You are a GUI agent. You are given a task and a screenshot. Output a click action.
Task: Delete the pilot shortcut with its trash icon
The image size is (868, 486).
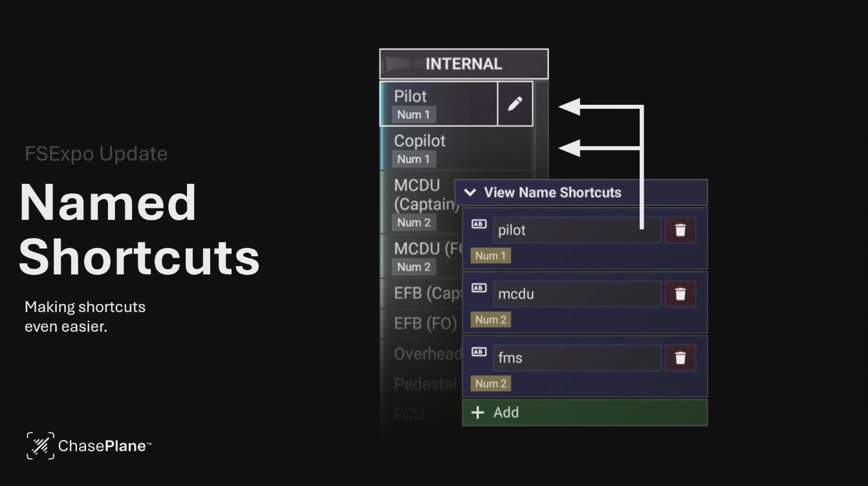[x=680, y=230]
